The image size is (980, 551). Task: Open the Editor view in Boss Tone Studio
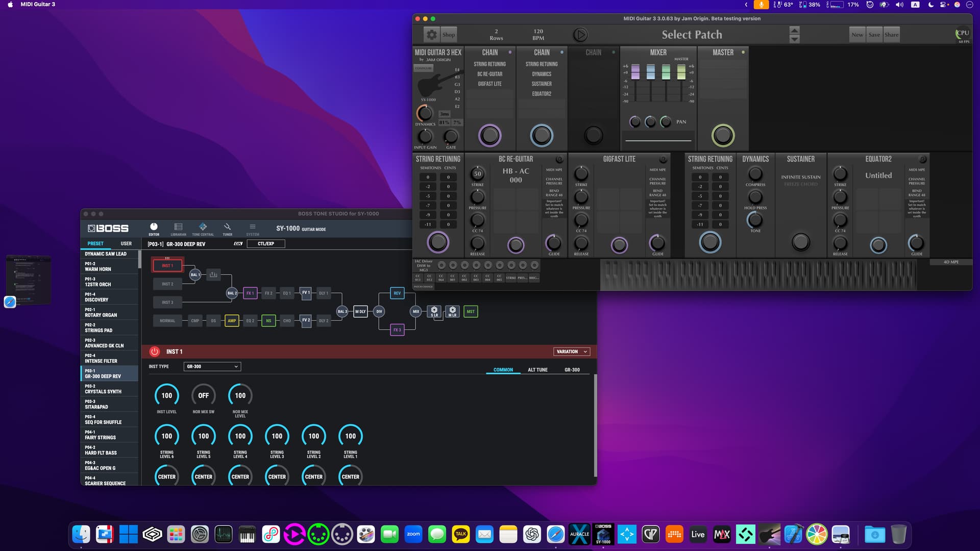[x=154, y=229]
